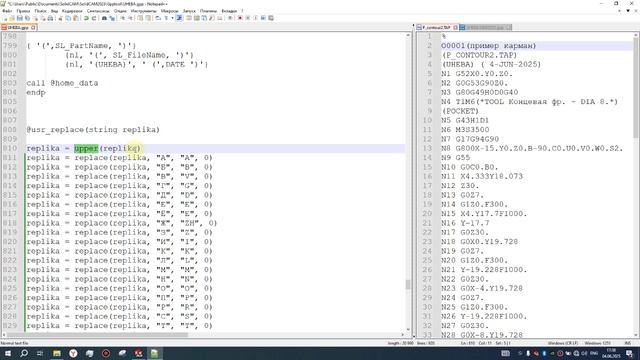Open the Синтаксисы menu
Viewport: 640px width, 360px height.
(98, 11)
